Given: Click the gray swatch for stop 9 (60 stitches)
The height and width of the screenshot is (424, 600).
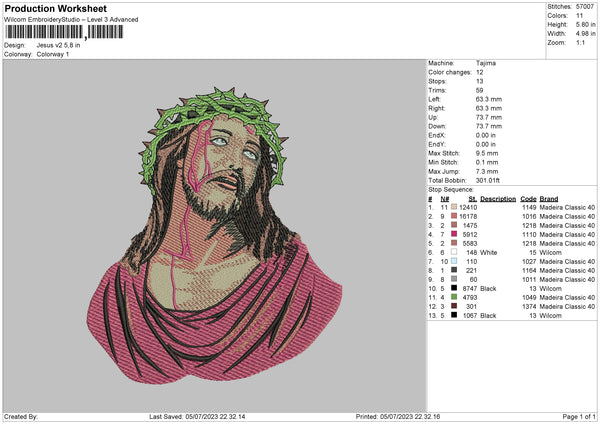Looking at the screenshot, I should point(454,279).
